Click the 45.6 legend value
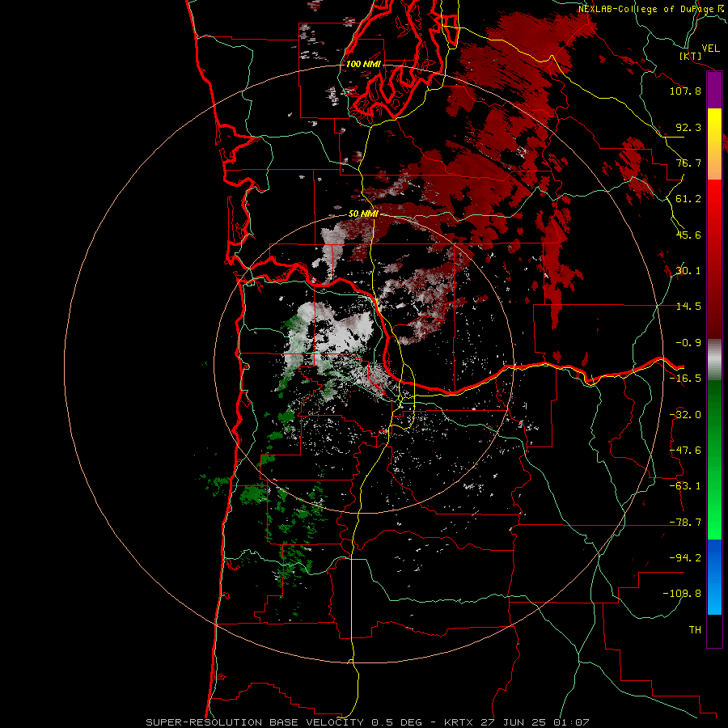The image size is (728, 728). [688, 235]
